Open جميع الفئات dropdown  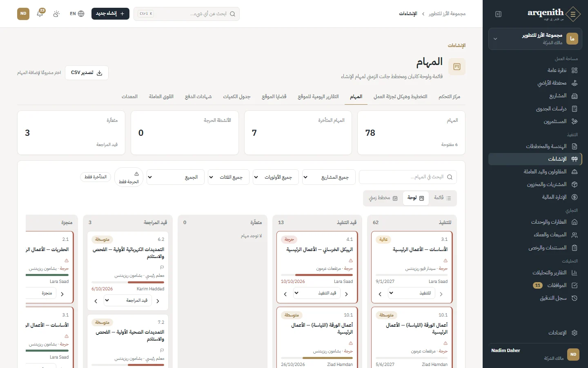pos(229,177)
